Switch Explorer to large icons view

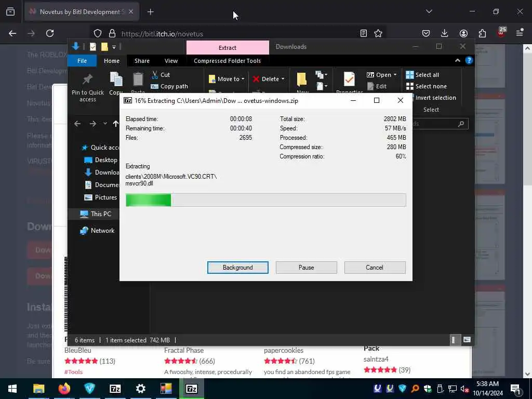pyautogui.click(x=467, y=340)
